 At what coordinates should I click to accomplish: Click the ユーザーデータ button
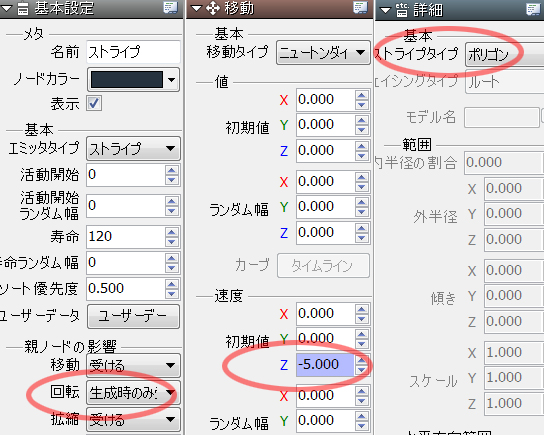133,316
